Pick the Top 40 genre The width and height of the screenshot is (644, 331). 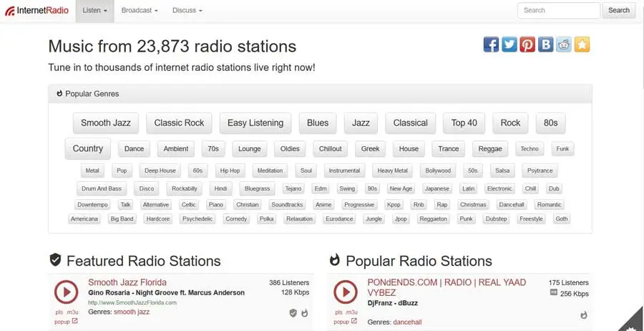click(464, 123)
